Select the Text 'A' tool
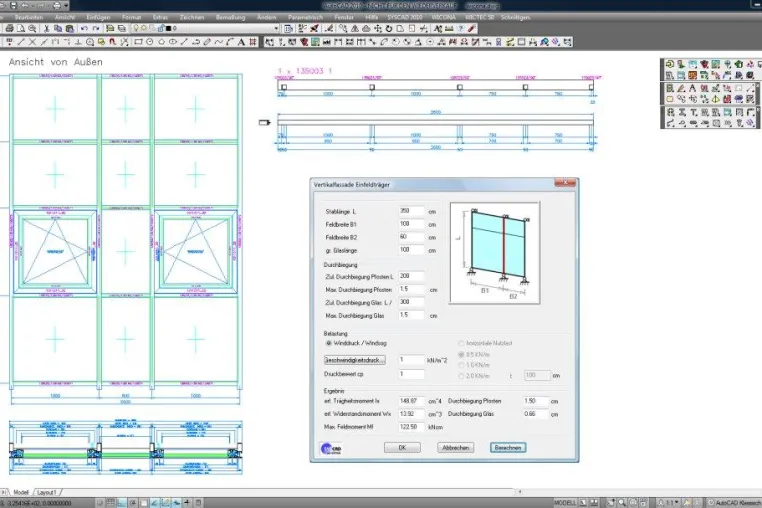This screenshot has width=762, height=508. [x=241, y=42]
